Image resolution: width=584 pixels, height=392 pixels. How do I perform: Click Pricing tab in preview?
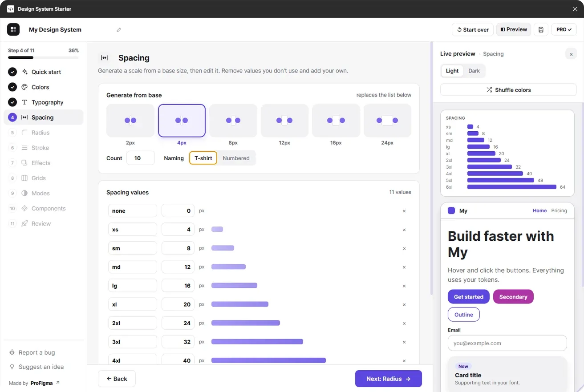tap(559, 210)
